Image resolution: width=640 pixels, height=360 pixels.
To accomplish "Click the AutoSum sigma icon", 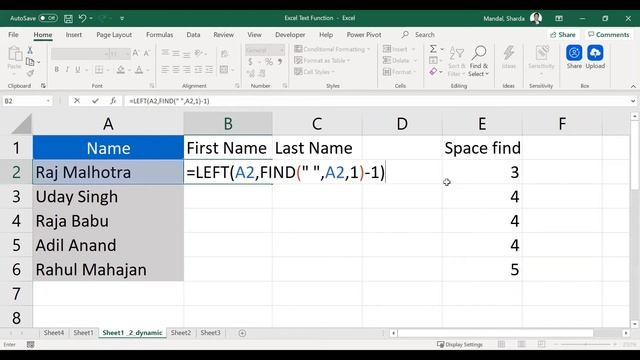I will (433, 49).
